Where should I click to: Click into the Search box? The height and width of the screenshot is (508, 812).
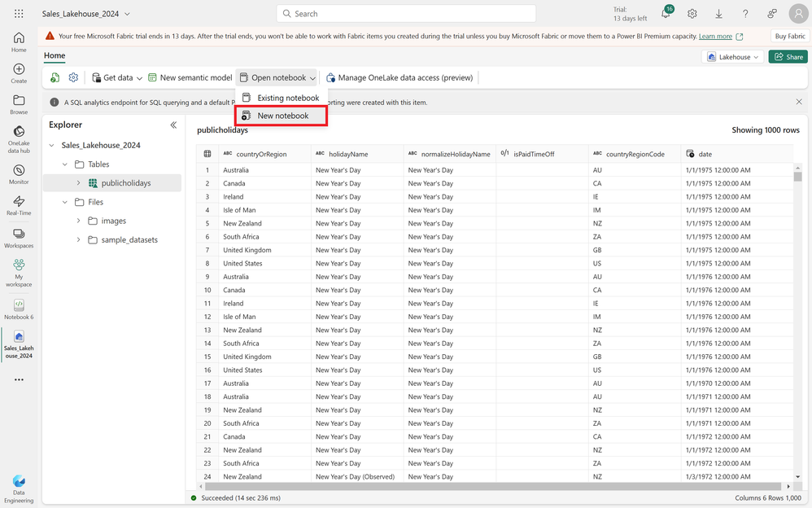(x=407, y=14)
